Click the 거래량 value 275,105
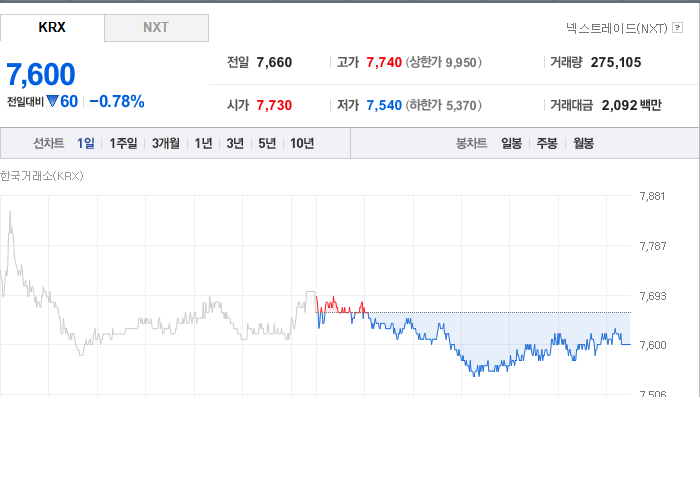Screen dimensions: 700x490 616,62
